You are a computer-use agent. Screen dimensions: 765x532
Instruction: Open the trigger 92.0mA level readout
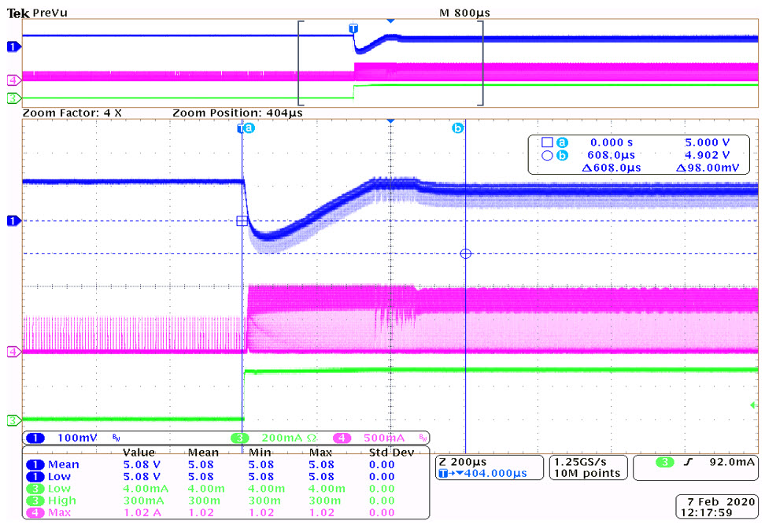click(x=696, y=463)
